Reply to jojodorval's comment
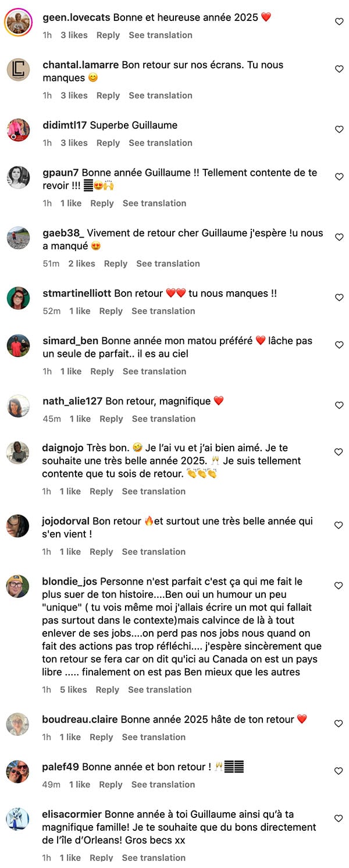Screen dimensions: 349x868 pos(101,552)
